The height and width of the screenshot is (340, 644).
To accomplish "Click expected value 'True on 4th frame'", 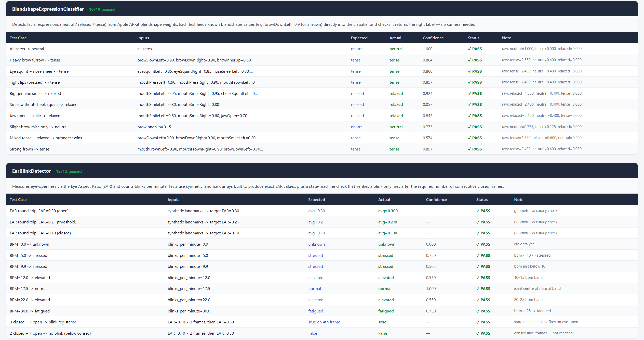I will coord(324,322).
